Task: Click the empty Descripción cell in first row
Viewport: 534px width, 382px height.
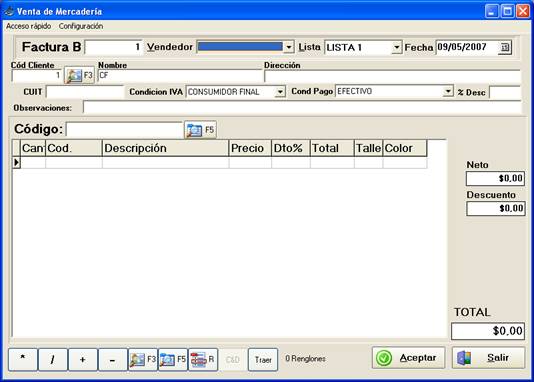Action: [x=166, y=163]
